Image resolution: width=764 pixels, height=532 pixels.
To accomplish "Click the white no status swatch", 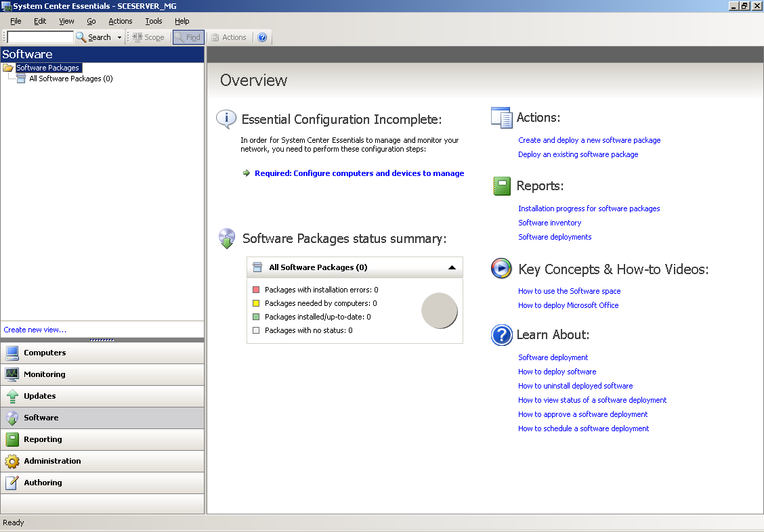I will pyautogui.click(x=256, y=330).
